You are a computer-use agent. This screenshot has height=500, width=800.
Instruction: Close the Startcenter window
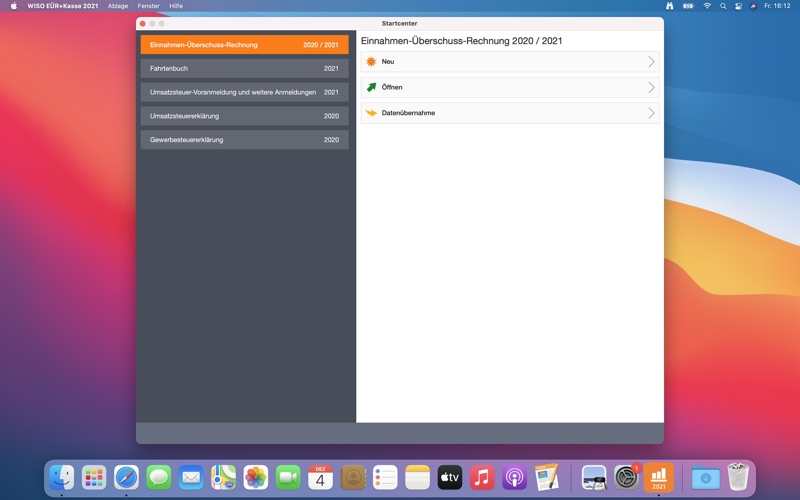pyautogui.click(x=143, y=23)
